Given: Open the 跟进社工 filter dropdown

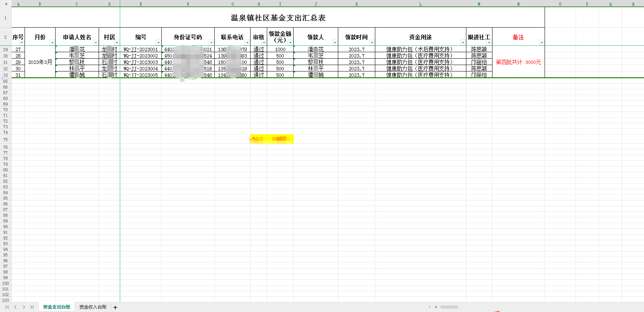Looking at the screenshot, I should (x=489, y=43).
